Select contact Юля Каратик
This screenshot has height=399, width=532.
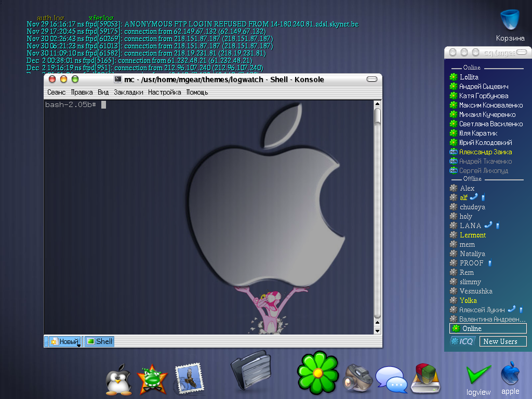click(x=478, y=134)
